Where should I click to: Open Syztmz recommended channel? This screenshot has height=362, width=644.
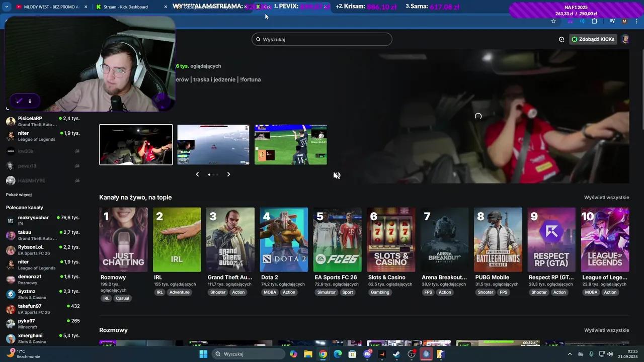tap(43, 294)
